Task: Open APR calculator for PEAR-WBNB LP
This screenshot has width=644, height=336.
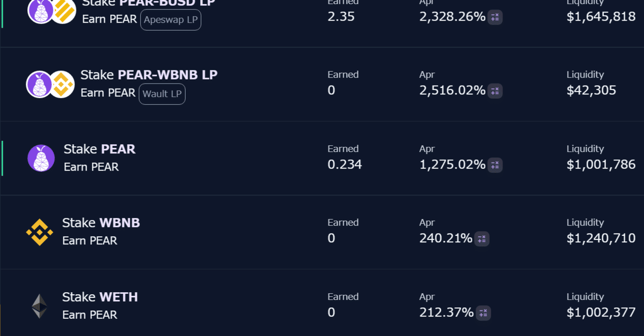Action: pos(495,91)
